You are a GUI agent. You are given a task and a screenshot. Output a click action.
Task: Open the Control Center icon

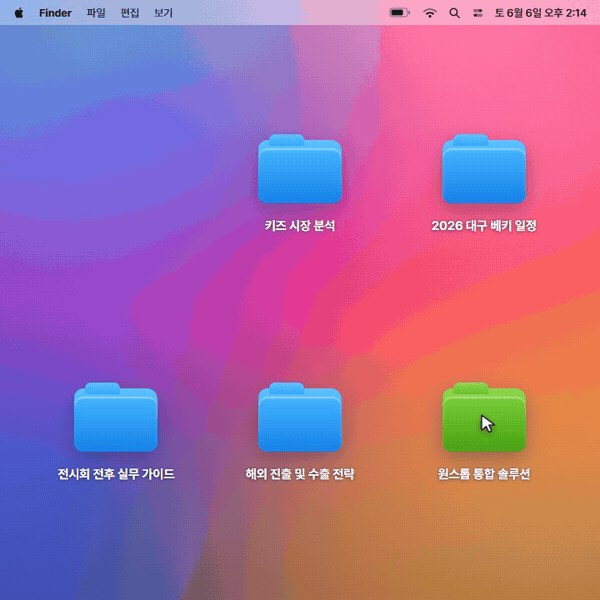pos(478,13)
